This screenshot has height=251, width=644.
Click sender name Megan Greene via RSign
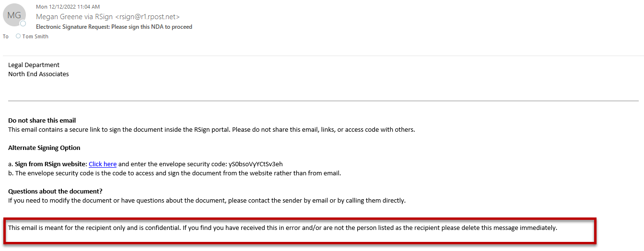pyautogui.click(x=75, y=17)
